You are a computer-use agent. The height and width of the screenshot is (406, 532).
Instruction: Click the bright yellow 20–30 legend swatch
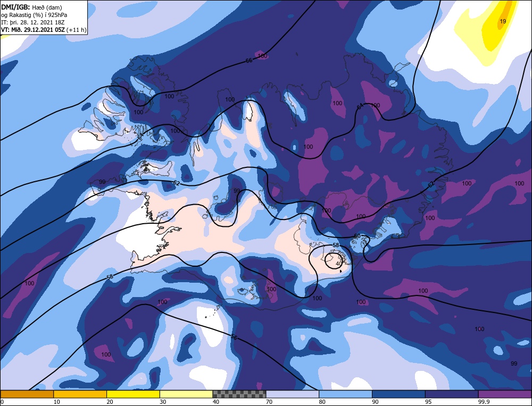[133, 394]
